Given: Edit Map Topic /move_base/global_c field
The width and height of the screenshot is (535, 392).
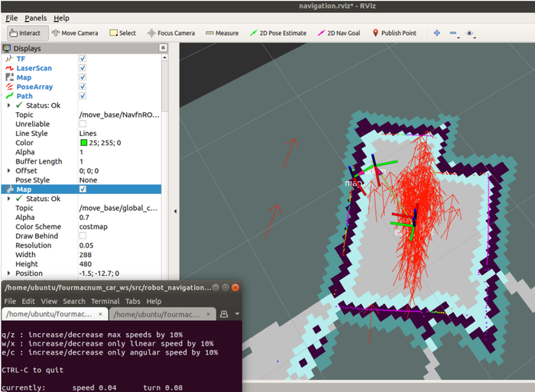Looking at the screenshot, I should pos(119,208).
